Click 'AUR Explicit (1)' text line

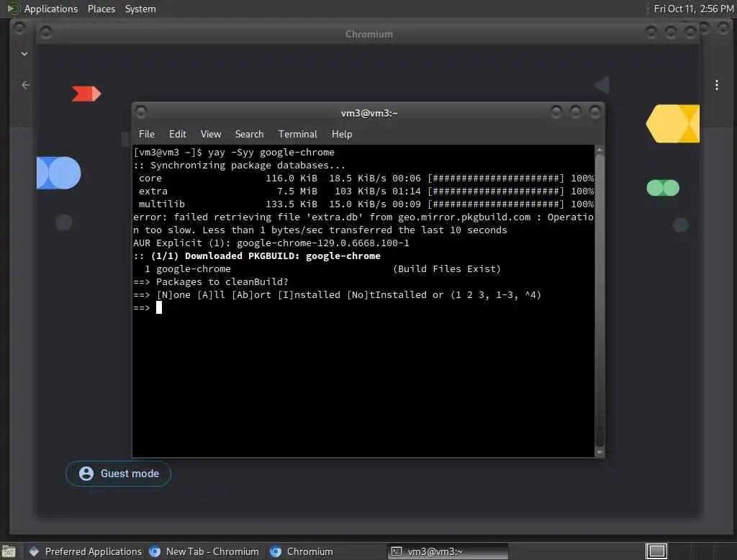271,243
